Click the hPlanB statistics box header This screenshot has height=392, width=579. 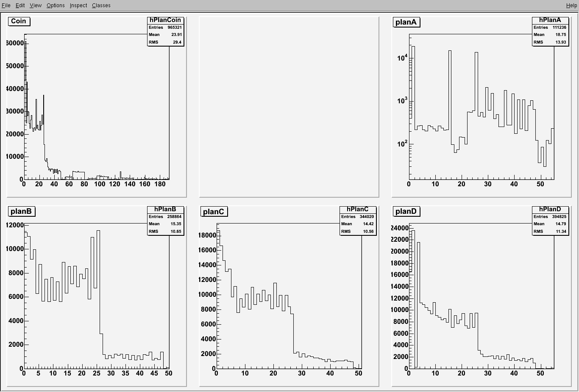click(x=166, y=209)
